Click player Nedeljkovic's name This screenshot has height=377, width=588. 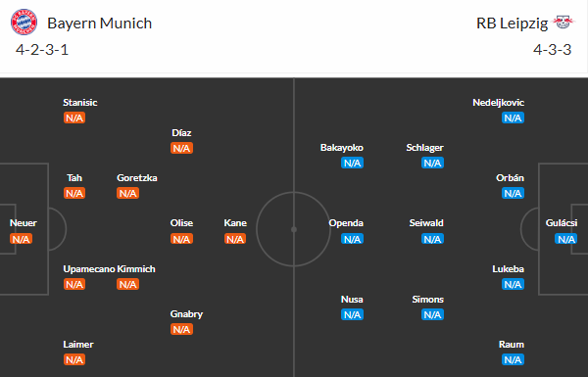click(499, 102)
